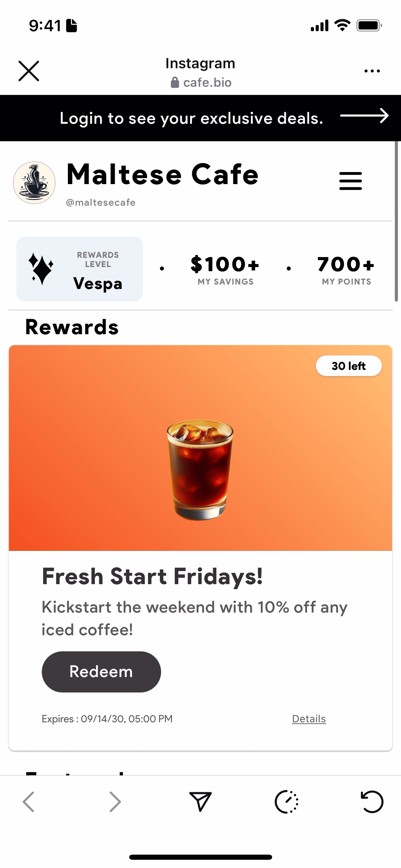Go forward with the browser forward arrow
The image size is (401, 868).
pos(115,801)
